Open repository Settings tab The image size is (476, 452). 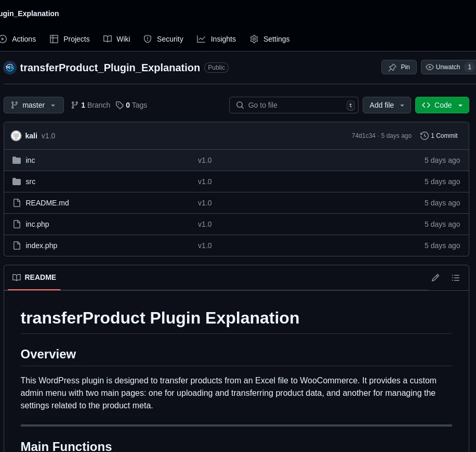pos(270,39)
